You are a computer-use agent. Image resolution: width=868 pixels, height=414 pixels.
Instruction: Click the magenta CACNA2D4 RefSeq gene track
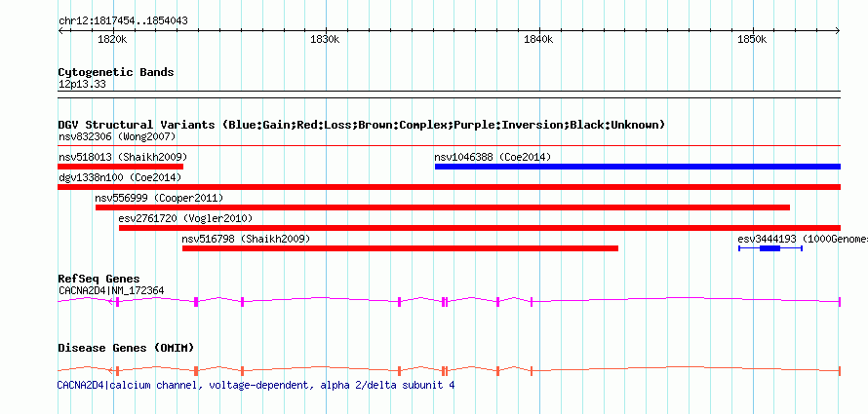click(450, 301)
